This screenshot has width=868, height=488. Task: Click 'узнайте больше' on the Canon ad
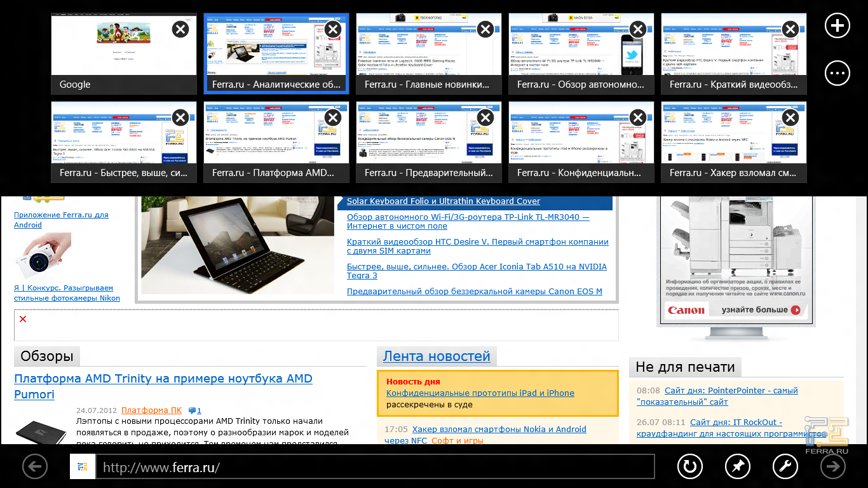coord(763,310)
